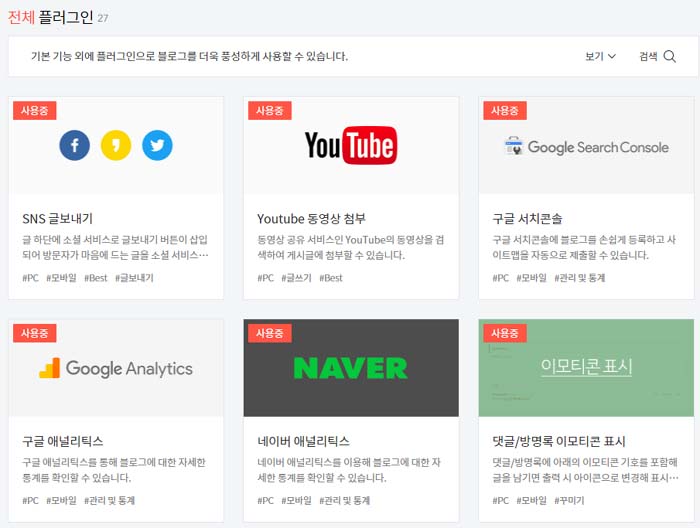This screenshot has height=528, width=700.
Task: Click the search magnifier icon
Action: tap(669, 56)
